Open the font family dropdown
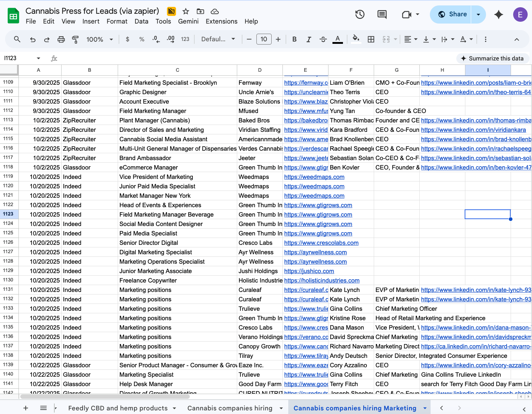 pyautogui.click(x=218, y=39)
